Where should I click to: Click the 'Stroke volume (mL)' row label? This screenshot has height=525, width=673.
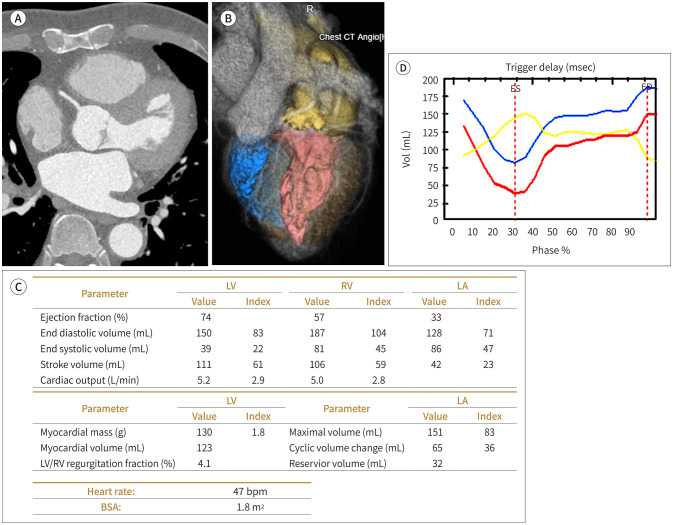coord(82,364)
